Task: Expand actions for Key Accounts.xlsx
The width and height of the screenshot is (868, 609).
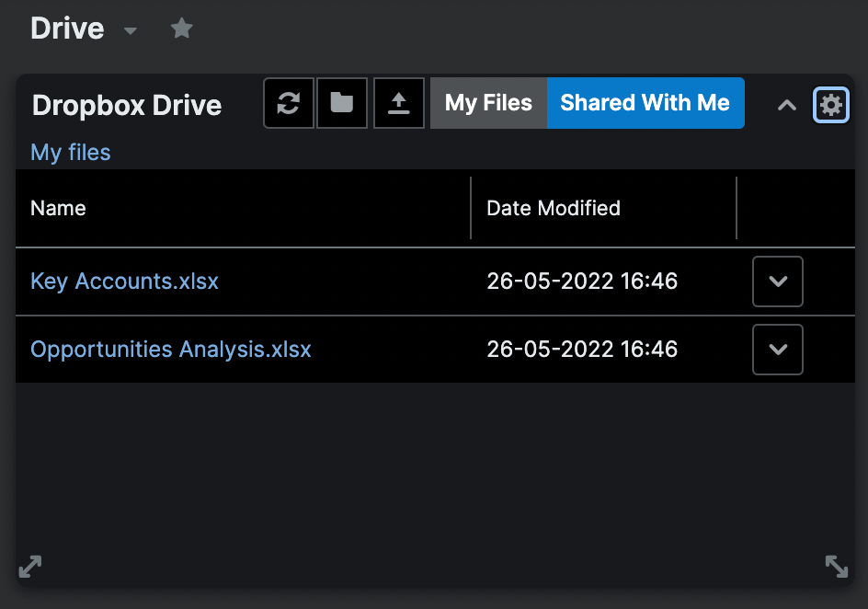Action: coord(777,282)
